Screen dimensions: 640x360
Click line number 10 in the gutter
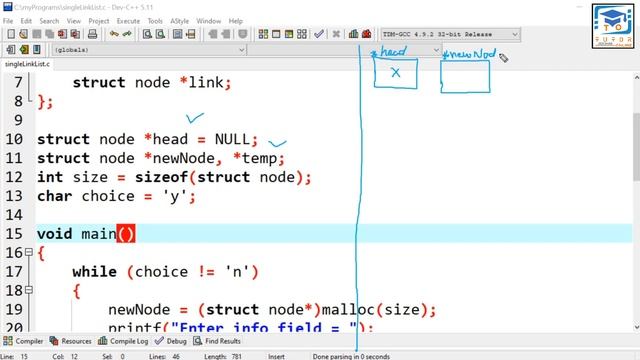point(14,139)
